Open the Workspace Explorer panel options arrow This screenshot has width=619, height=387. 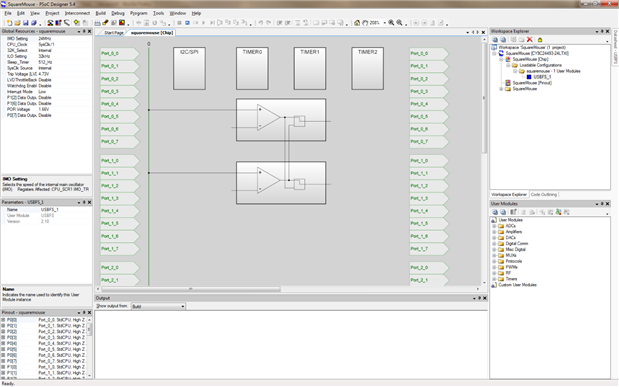coord(596,31)
